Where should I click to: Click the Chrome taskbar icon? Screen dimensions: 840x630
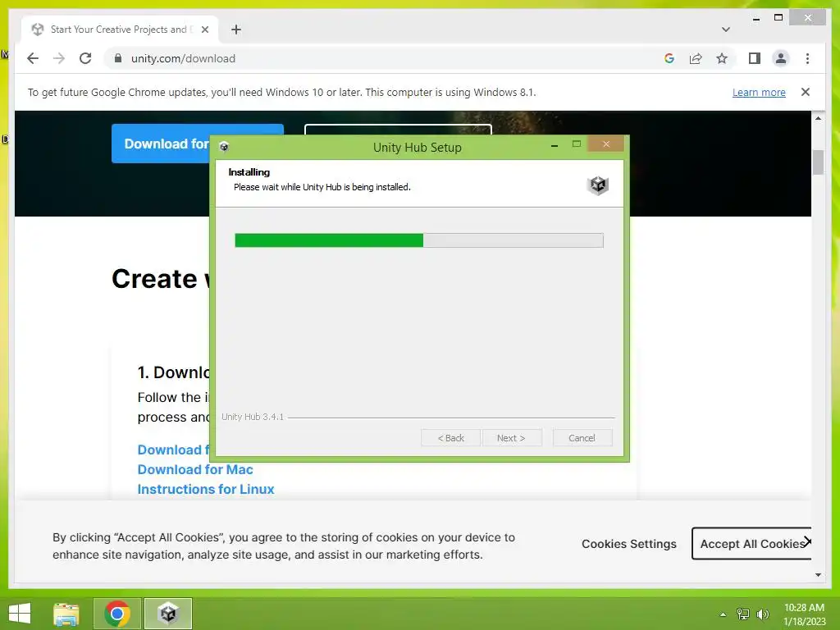pyautogui.click(x=117, y=614)
